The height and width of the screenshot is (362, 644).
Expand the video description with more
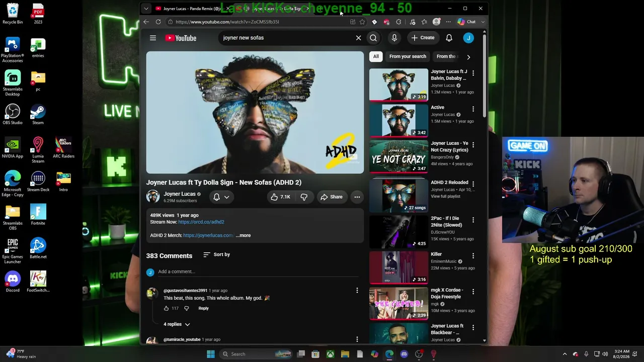243,235
